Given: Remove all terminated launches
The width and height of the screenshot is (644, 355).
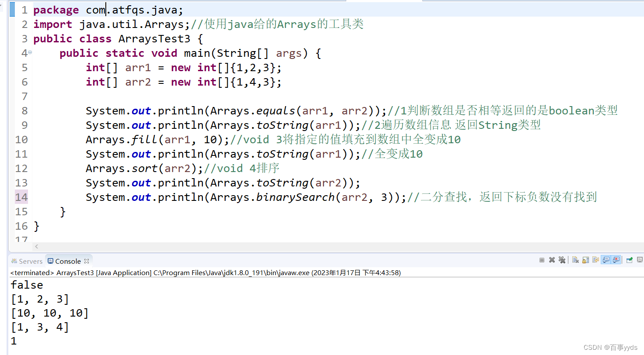Looking at the screenshot, I should pyautogui.click(x=562, y=260).
